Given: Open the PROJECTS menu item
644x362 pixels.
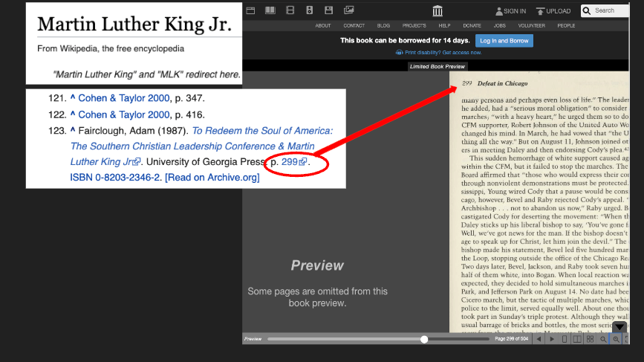Looking at the screenshot, I should (x=414, y=25).
